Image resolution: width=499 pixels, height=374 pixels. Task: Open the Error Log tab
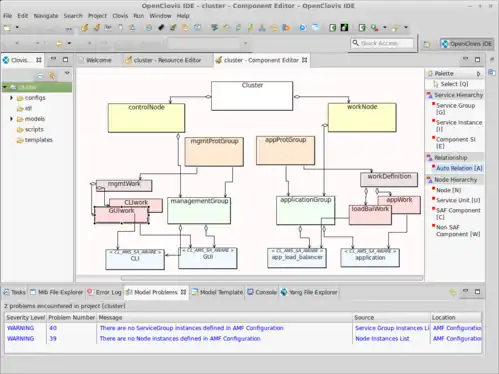[105, 292]
